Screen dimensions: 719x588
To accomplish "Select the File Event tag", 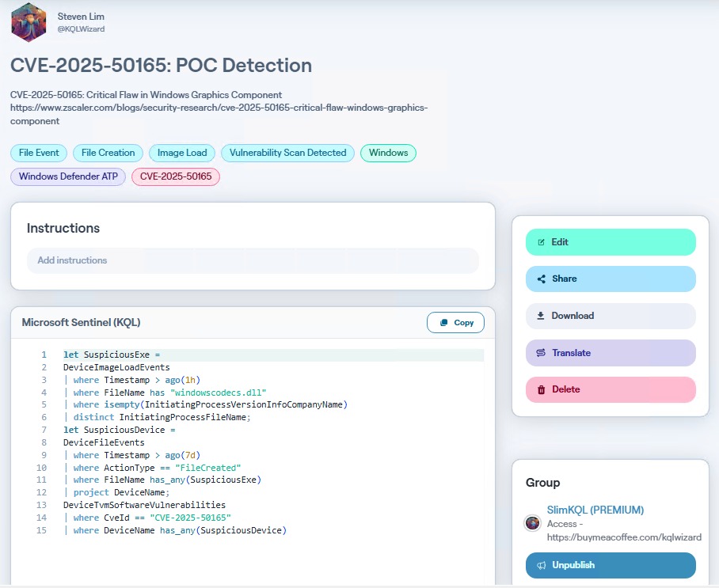I will click(38, 153).
